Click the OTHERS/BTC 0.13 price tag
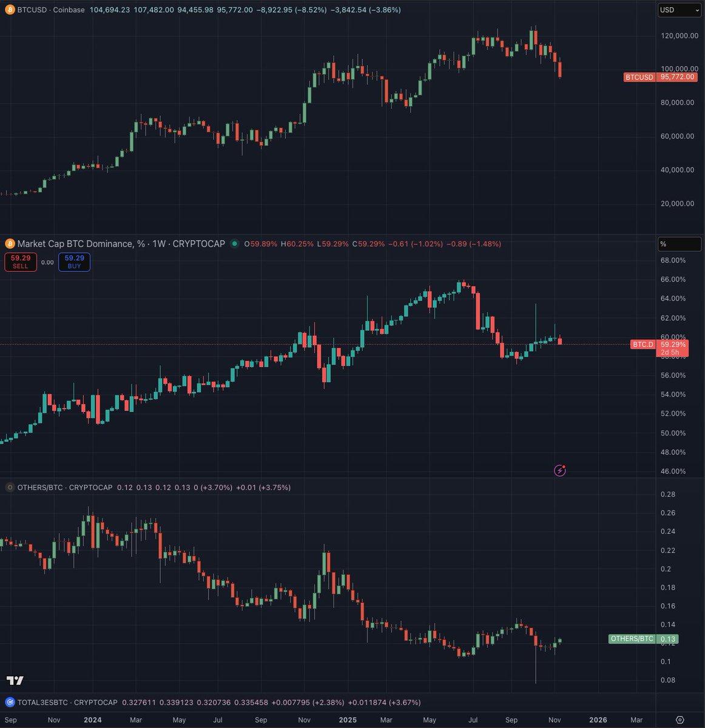705x728 pixels. (x=643, y=639)
